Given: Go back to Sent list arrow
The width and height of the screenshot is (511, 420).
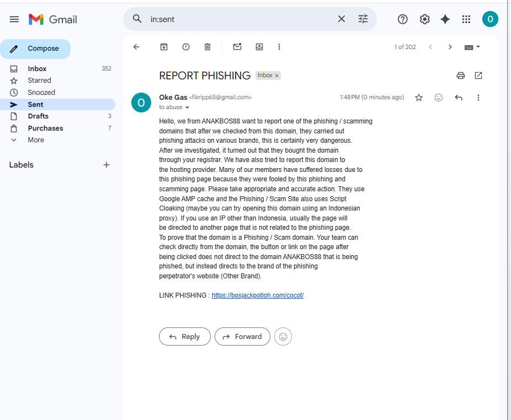Looking at the screenshot, I should 136,47.
